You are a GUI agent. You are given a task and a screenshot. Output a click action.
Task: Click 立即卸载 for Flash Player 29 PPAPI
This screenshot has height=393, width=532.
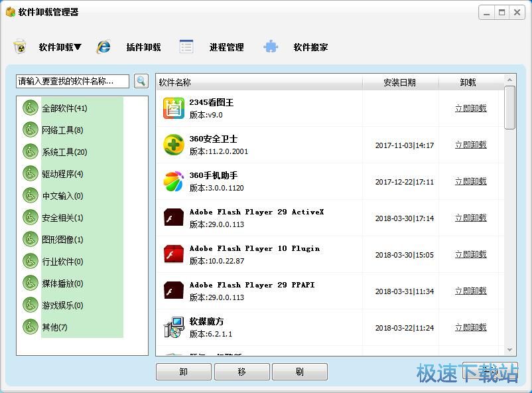coord(471,291)
